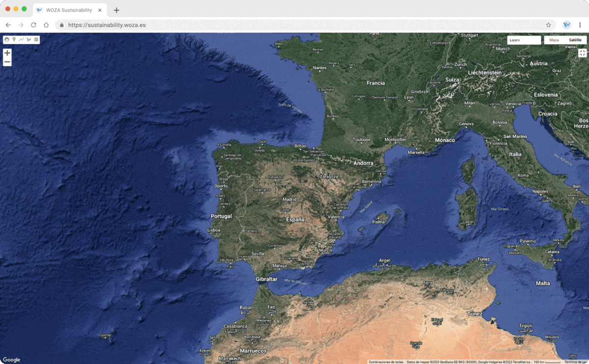
Task: Pick the rectangle drawing tool
Action: tap(36, 40)
